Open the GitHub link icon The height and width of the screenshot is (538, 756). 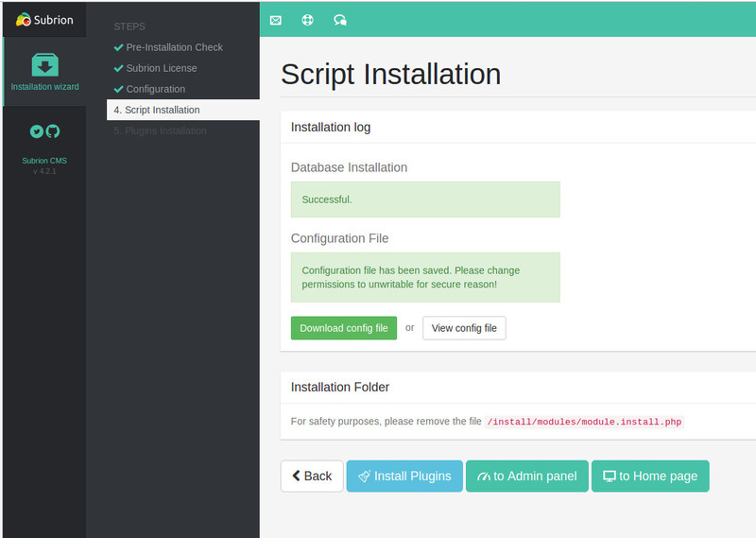(x=53, y=131)
